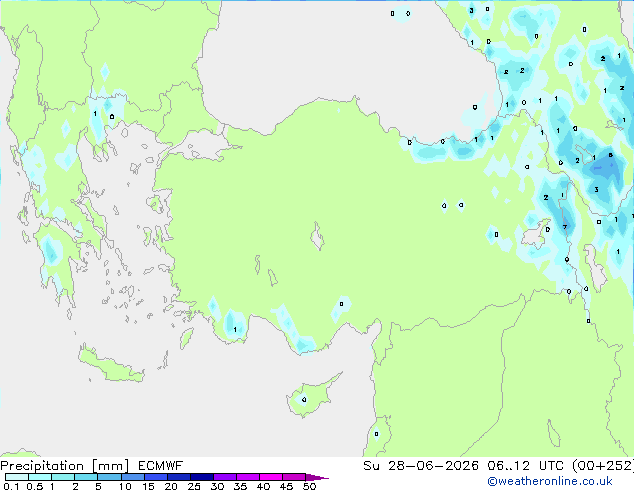Screen dimensions: 634x490
Task: Pick the 10–15 mm legend color swatch
Action: click(x=132, y=477)
